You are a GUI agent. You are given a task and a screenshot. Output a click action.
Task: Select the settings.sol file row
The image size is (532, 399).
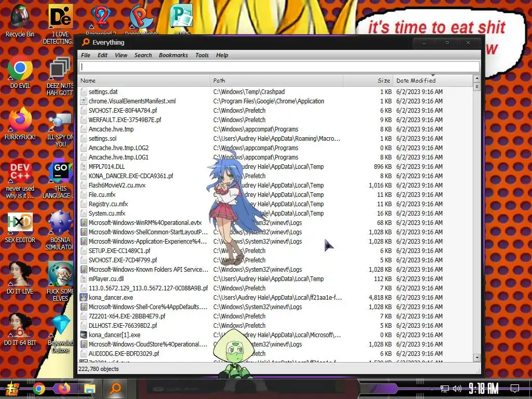pyautogui.click(x=275, y=138)
